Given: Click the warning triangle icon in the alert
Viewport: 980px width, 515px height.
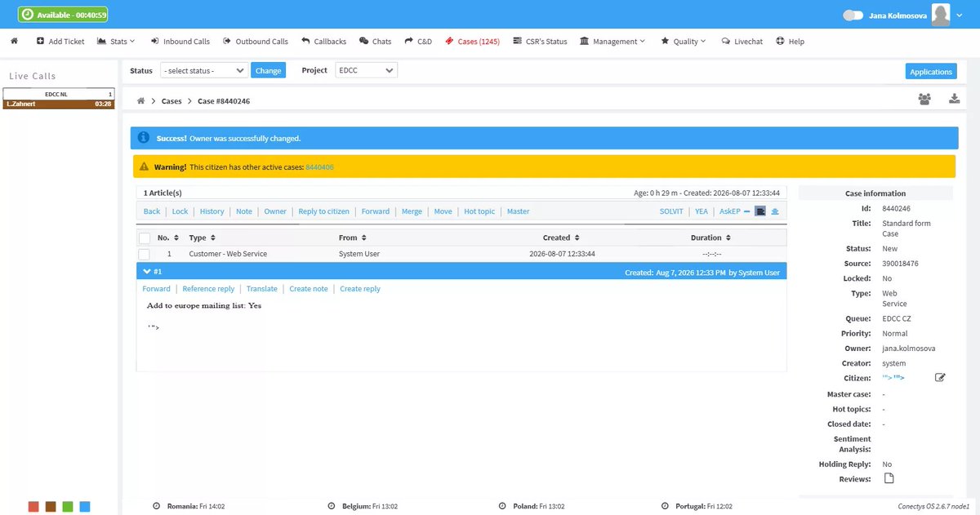Looking at the screenshot, I should pyautogui.click(x=144, y=166).
